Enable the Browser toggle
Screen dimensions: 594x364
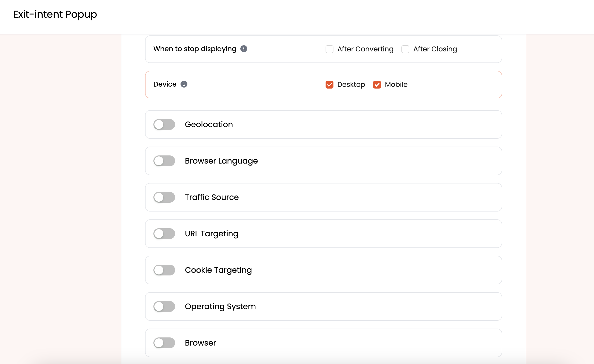165,343
